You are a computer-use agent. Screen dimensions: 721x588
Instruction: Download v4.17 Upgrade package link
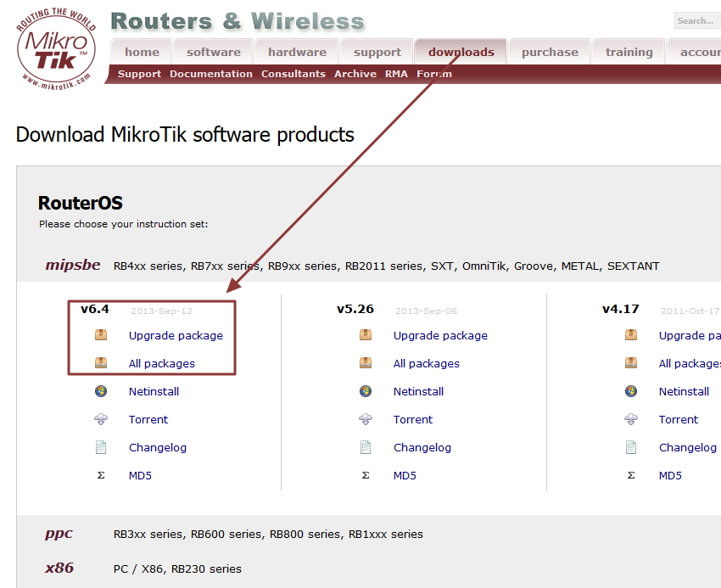point(690,335)
